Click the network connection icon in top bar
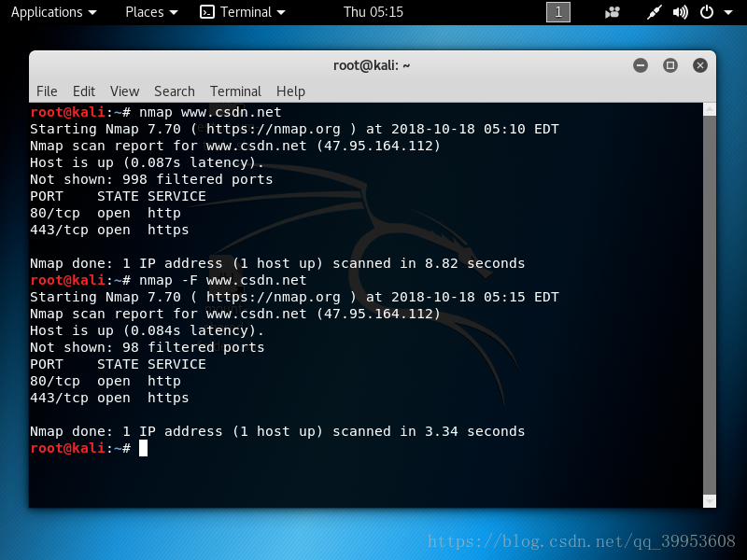This screenshot has width=747, height=560. [x=655, y=12]
